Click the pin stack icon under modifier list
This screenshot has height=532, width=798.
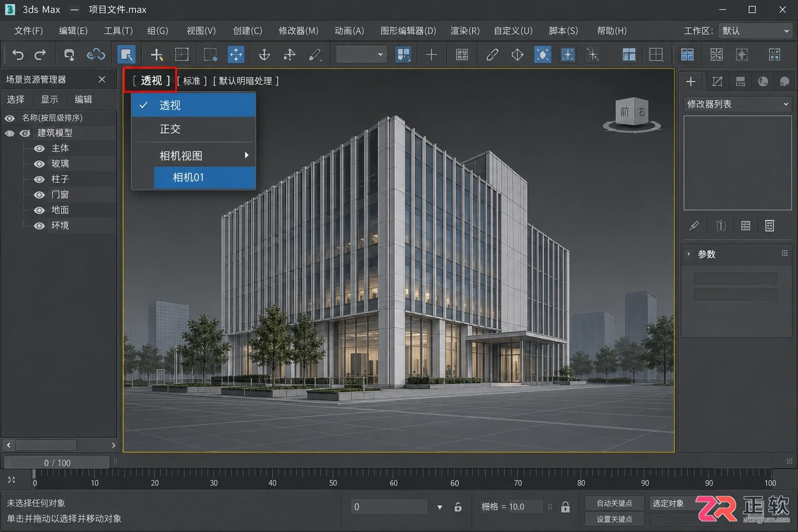pyautogui.click(x=694, y=226)
